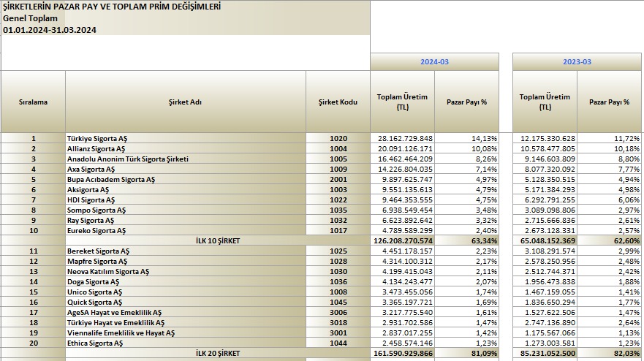Select the 11,72% market share cell
This screenshot has height=361, width=644.
point(610,138)
